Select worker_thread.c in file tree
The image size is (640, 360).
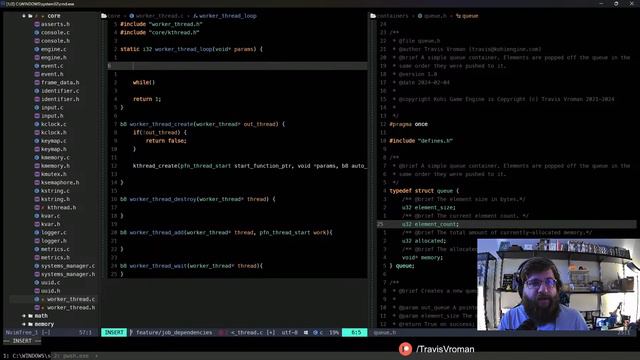(x=71, y=299)
